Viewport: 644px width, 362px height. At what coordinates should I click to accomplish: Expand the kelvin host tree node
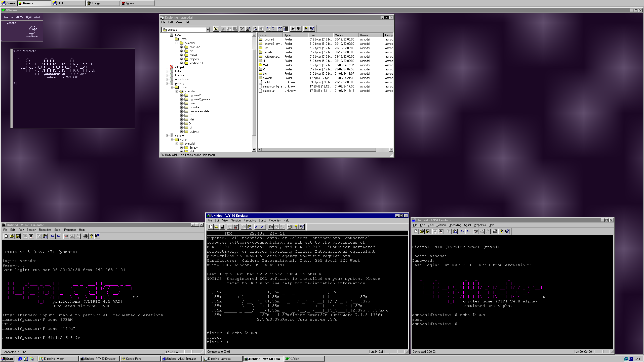(167, 71)
